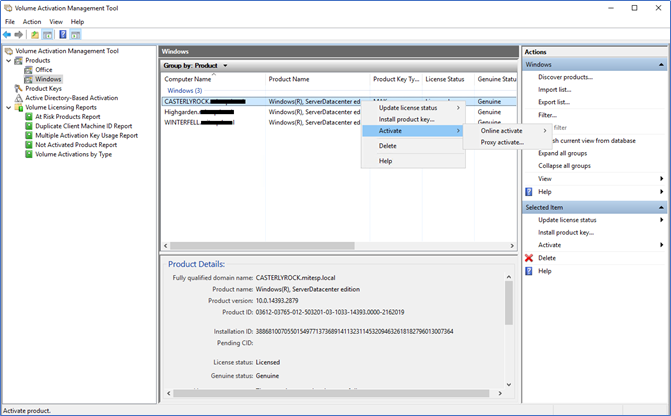Select the Highgarden computer row
The image size is (671, 416).
262,112
